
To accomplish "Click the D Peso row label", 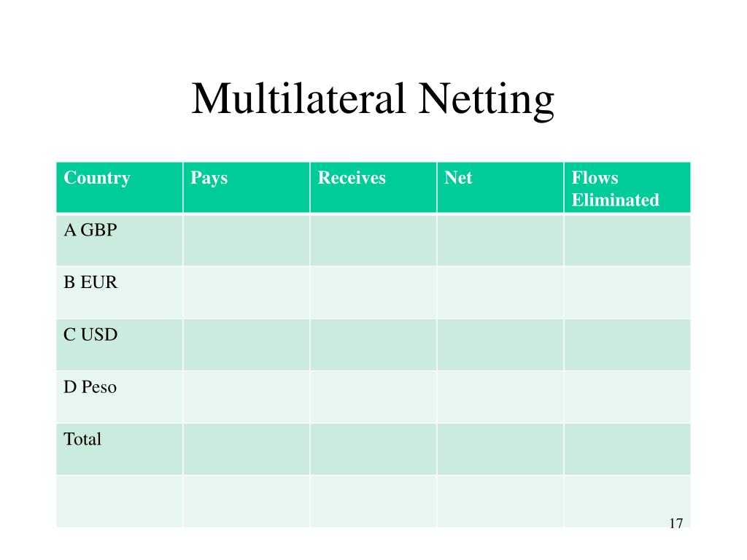I will [90, 387].
